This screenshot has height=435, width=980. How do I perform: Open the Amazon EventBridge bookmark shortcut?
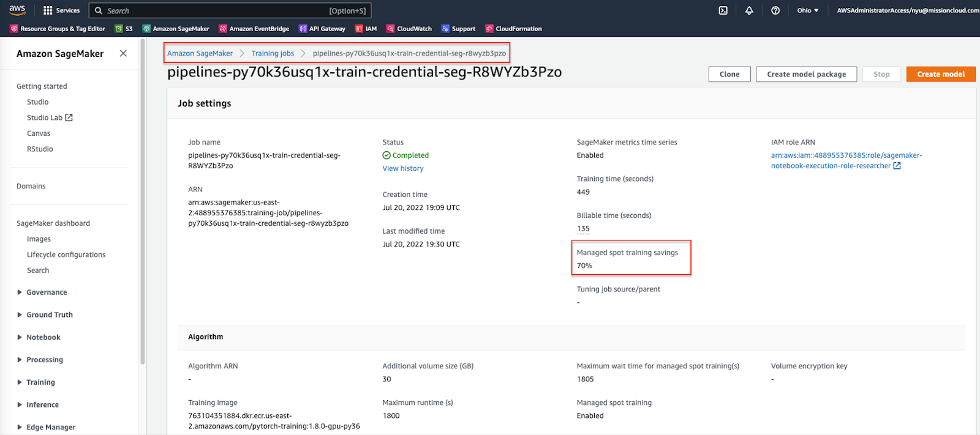[x=254, y=29]
